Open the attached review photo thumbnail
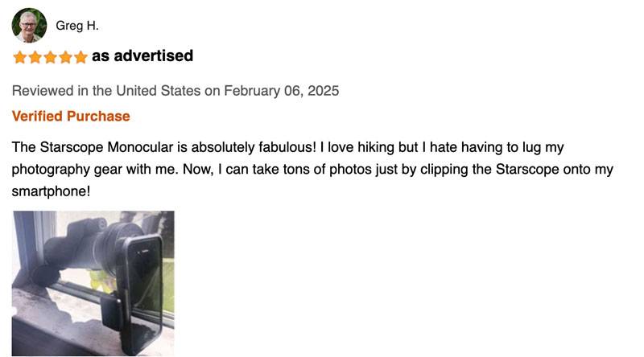The image size is (644, 357). (93, 283)
